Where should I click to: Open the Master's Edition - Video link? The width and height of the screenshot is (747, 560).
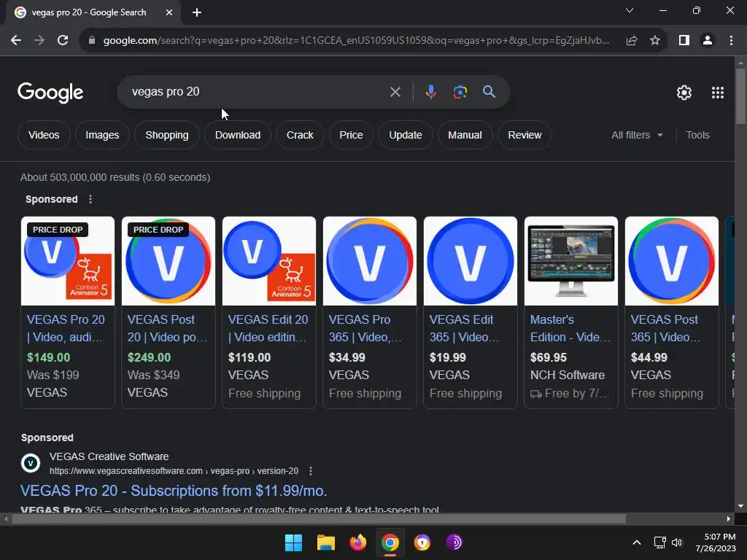[570, 328]
